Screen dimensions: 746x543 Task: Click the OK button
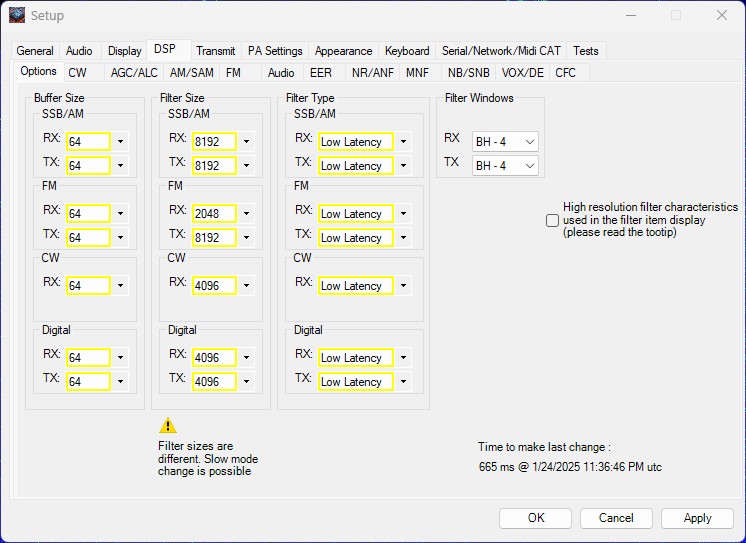536,518
